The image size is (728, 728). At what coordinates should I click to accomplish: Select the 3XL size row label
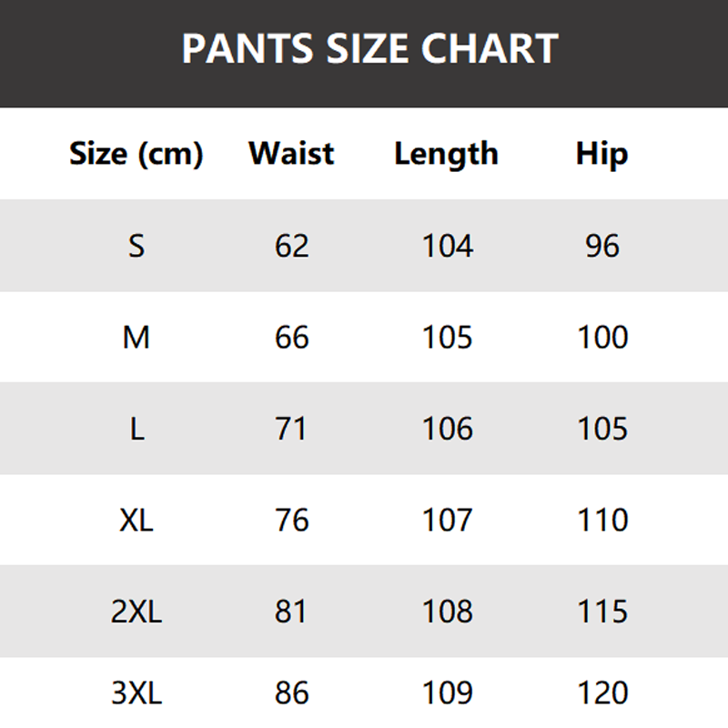pyautogui.click(x=136, y=694)
